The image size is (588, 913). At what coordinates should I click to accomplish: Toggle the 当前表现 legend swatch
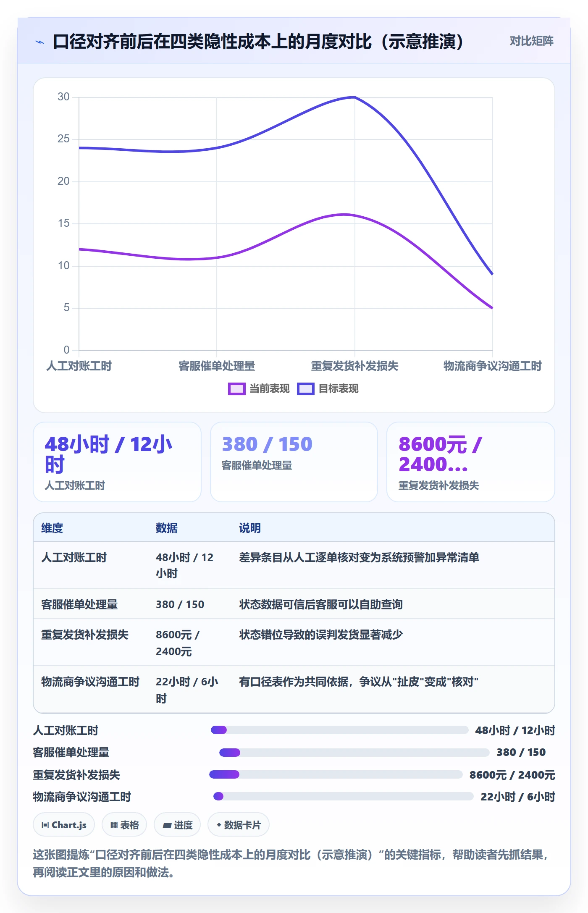[x=236, y=389]
